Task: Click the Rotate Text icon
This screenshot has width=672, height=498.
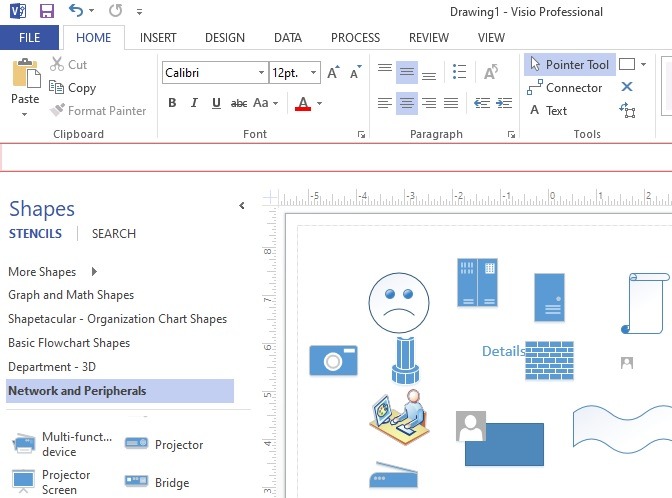Action: 491,72
